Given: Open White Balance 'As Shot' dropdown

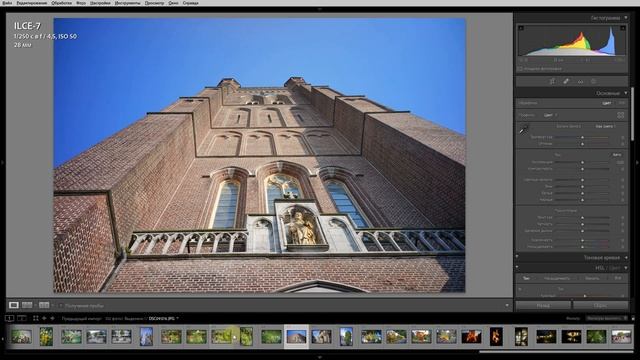Looking at the screenshot, I should coord(605,127).
